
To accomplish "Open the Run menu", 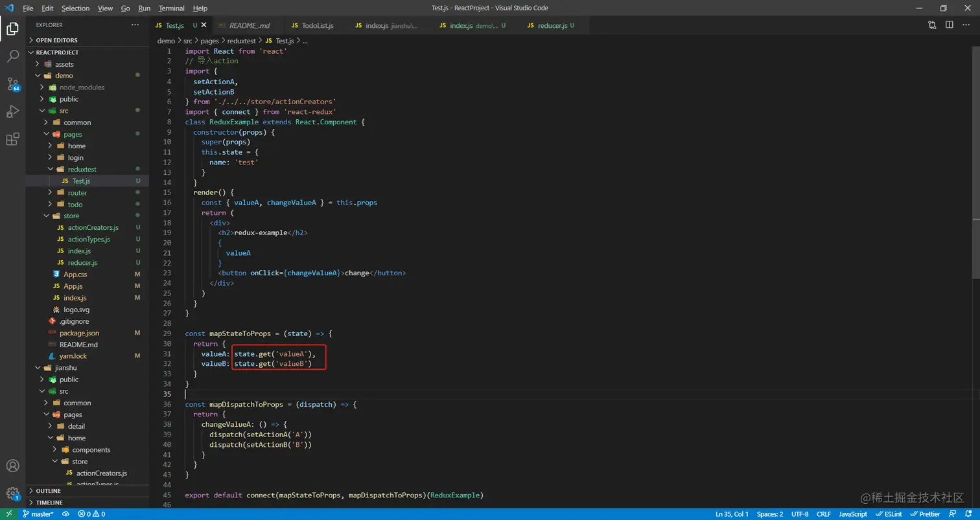I will 144,8.
